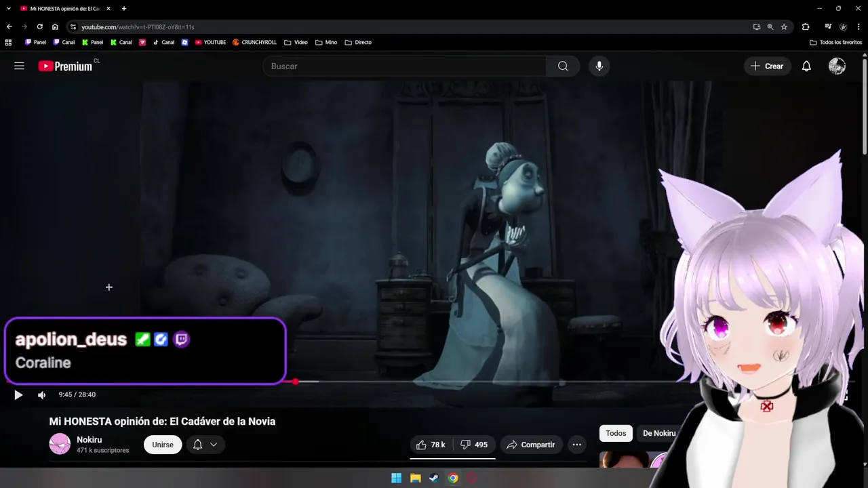This screenshot has width=868, height=488.
Task: Open the YouTube account avatar menu
Action: 837,66
